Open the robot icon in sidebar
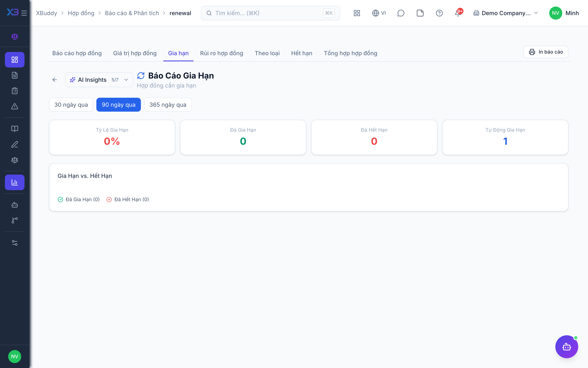The width and height of the screenshot is (588, 368). point(14,205)
